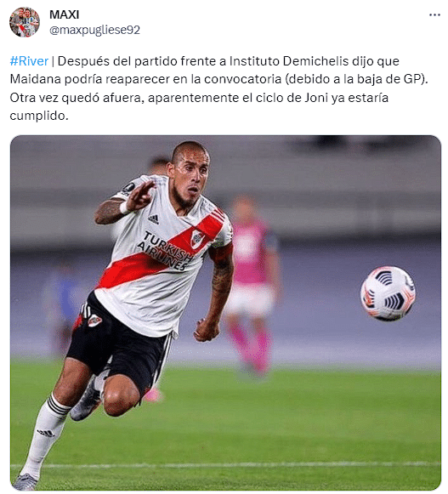Image resolution: width=448 pixels, height=494 pixels.
Task: Click the tweet line starting "Otra vez quedó afuera"
Action: (x=199, y=98)
